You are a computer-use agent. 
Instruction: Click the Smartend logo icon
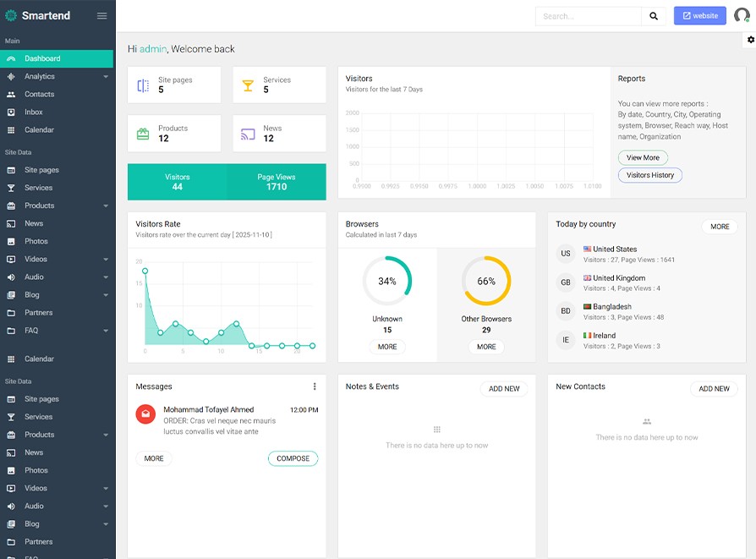(x=11, y=16)
